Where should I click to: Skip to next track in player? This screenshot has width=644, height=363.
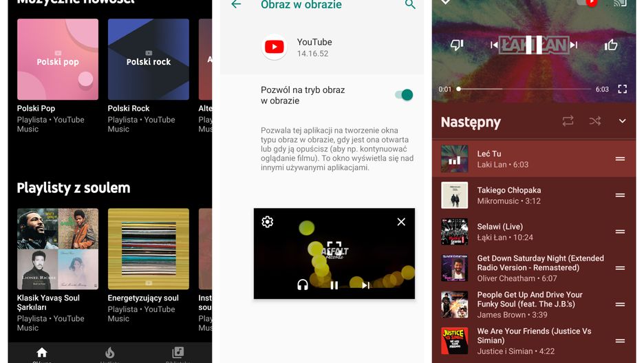(574, 45)
